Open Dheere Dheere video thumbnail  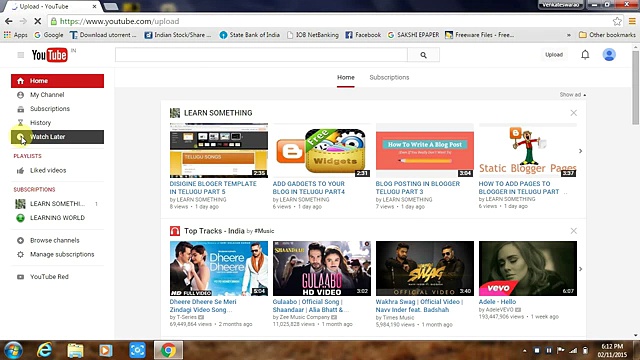219,268
